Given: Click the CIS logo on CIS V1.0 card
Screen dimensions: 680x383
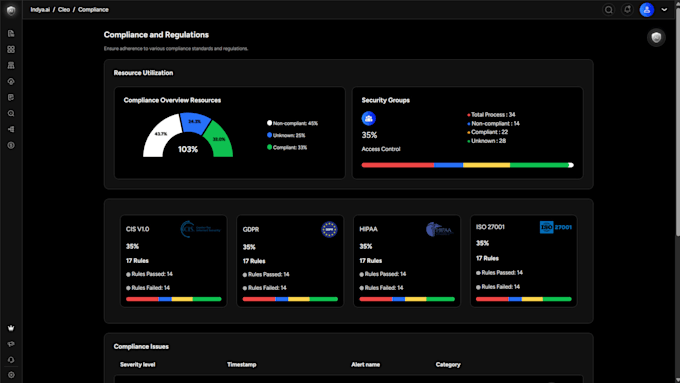Looking at the screenshot, I should coord(200,229).
